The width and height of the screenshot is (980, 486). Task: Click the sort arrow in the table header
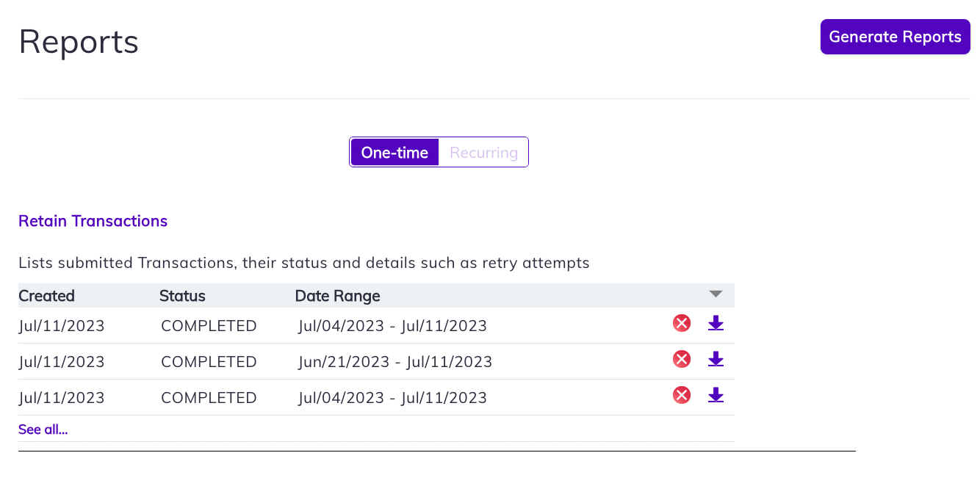point(716,294)
